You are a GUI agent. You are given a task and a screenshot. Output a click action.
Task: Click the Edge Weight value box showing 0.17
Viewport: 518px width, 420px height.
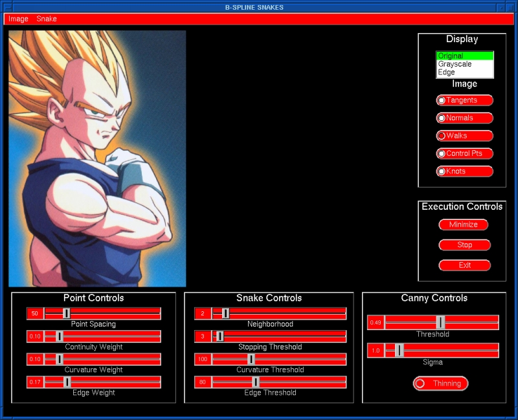tap(35, 382)
